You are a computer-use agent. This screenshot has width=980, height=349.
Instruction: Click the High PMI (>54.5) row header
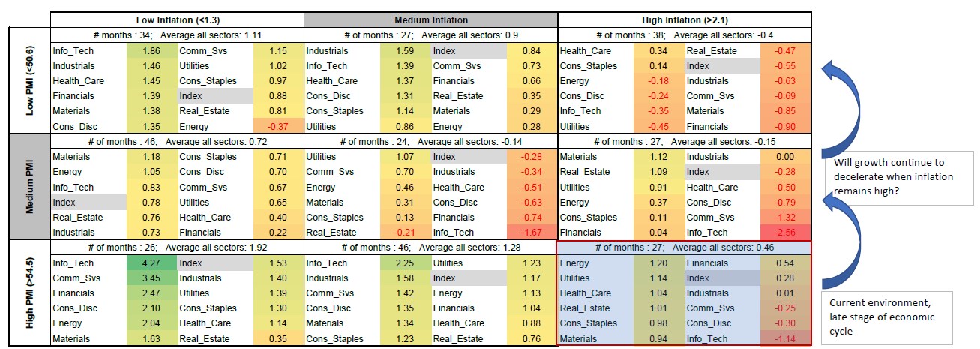click(30, 293)
